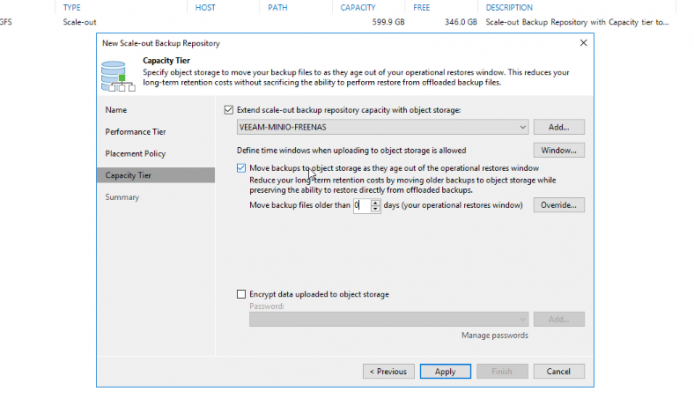The image size is (694, 406).
Task: Click Add... next to object storage dropdown
Action: click(559, 127)
